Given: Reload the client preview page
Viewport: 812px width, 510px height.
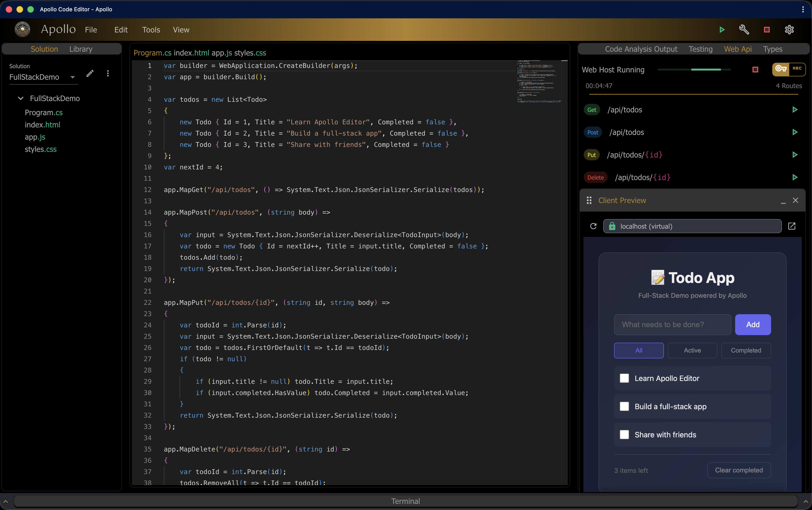Looking at the screenshot, I should [594, 226].
